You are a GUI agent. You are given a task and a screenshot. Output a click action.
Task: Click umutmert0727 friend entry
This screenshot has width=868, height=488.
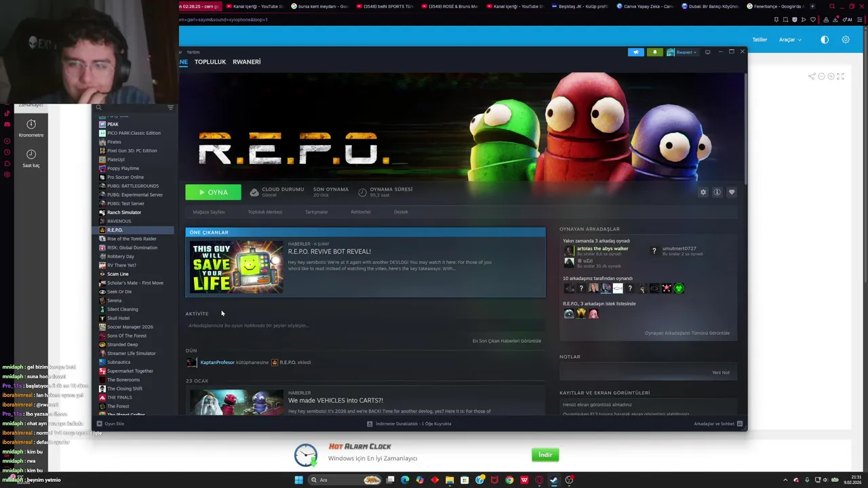pos(679,249)
